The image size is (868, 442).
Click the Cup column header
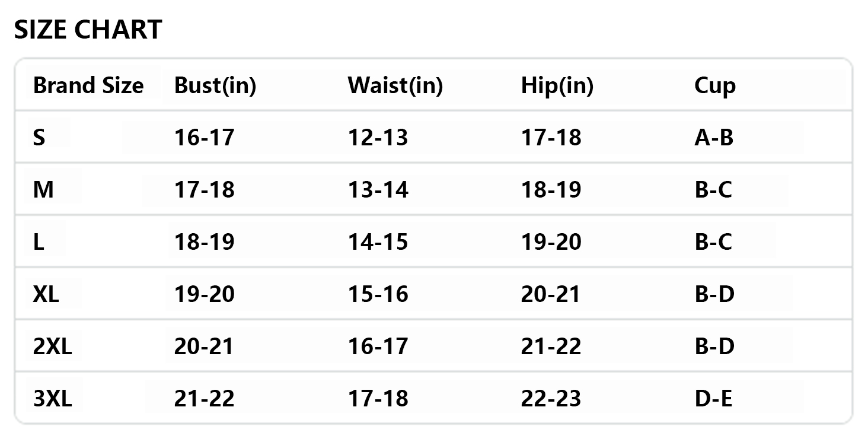714,85
